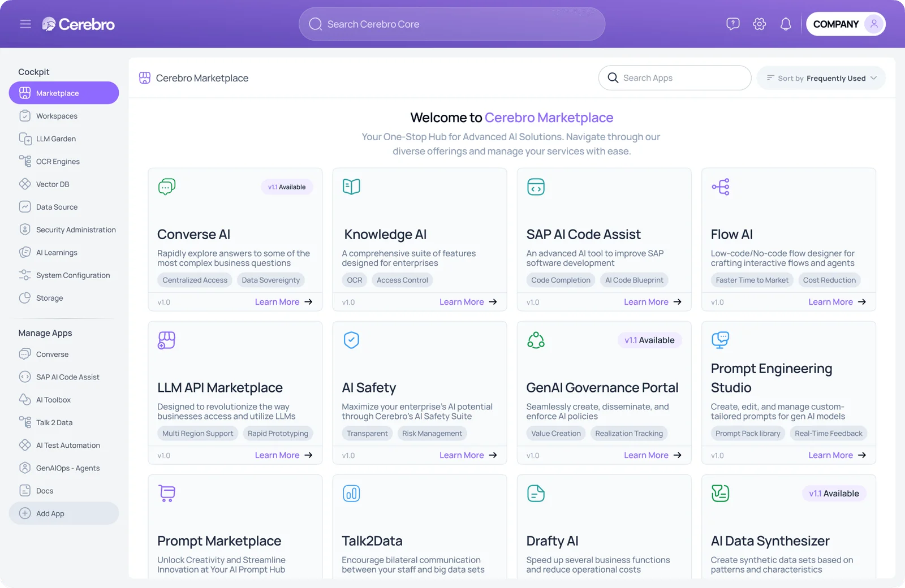Open GenAIOps - Agents in the sidebar
The image size is (905, 588).
(x=67, y=468)
